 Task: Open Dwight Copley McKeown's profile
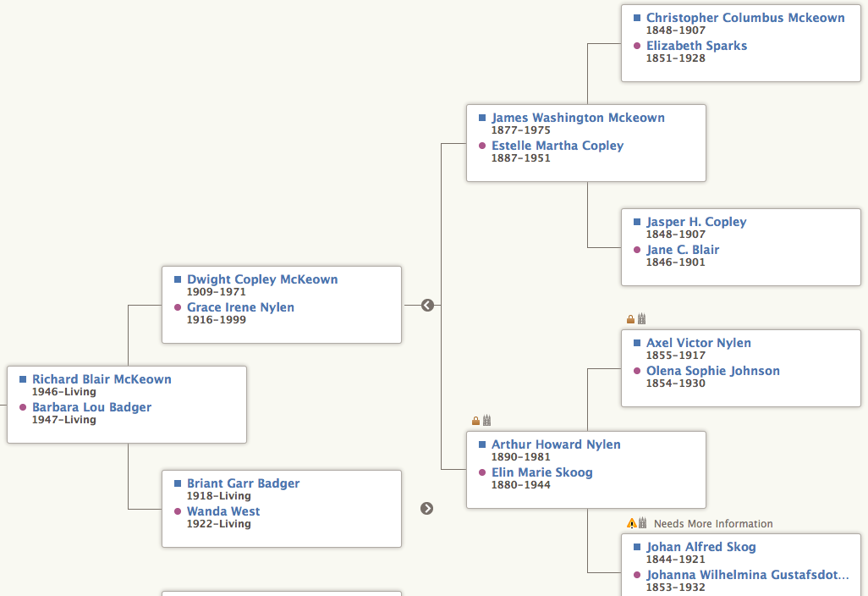tap(263, 279)
